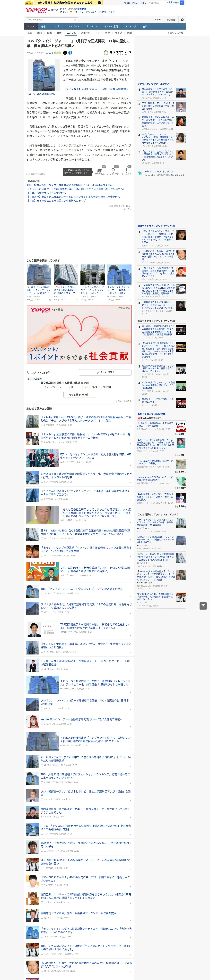Click the Oricon News logo
Image resolution: width=210 pixels, height=980 pixels.
(x=117, y=53)
